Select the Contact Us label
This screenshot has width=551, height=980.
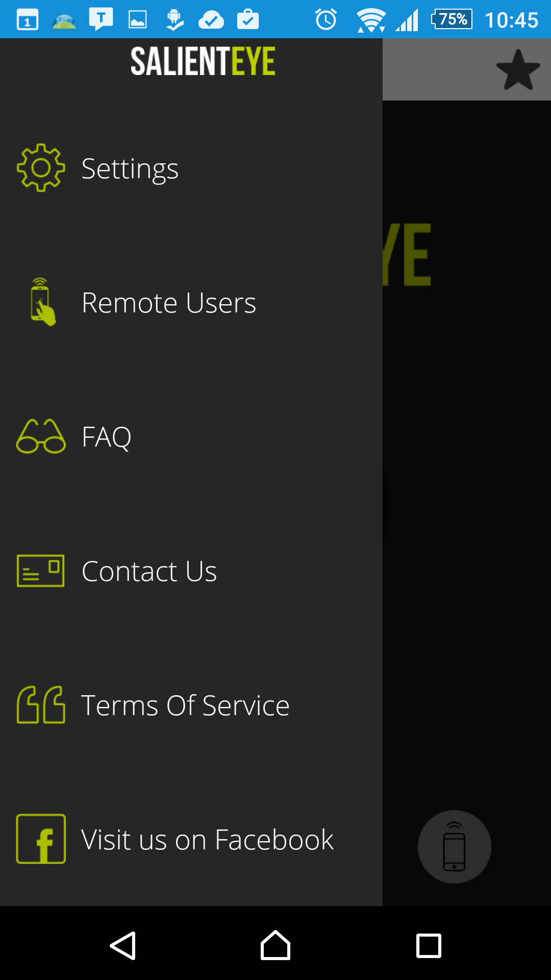click(x=149, y=571)
